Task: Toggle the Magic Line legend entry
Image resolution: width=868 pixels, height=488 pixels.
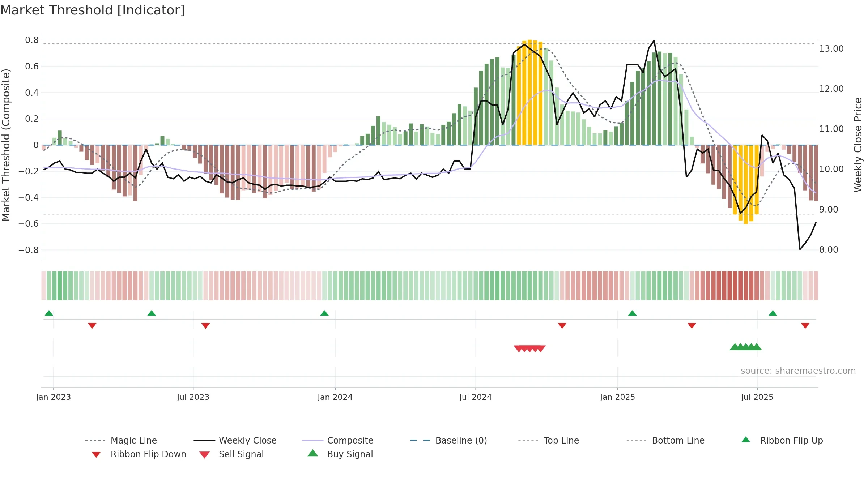Action: [x=121, y=440]
